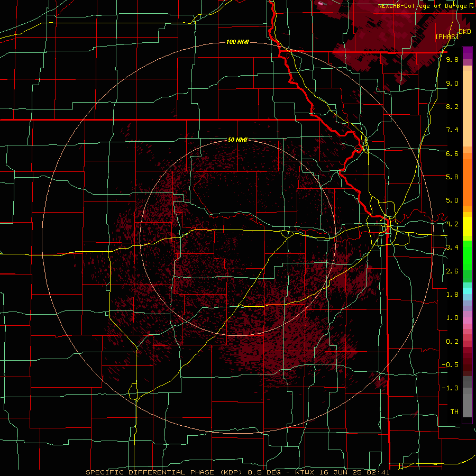Click the 100 NMI range ring label
Image resolution: width=476 pixels, height=476 pixels.
click(x=237, y=42)
